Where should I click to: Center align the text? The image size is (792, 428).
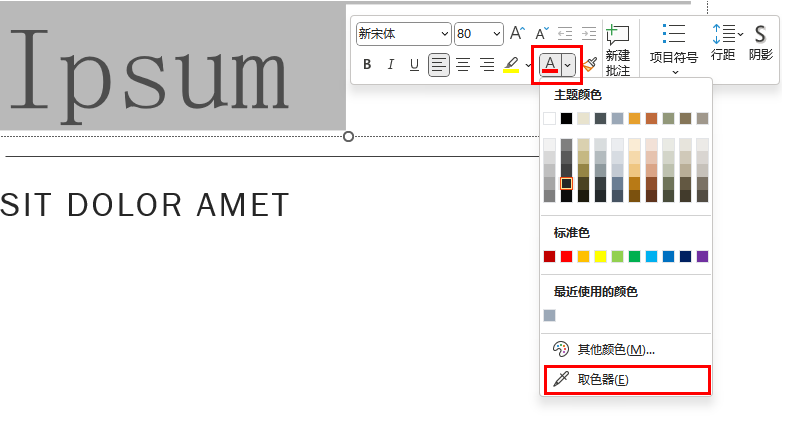pyautogui.click(x=463, y=65)
